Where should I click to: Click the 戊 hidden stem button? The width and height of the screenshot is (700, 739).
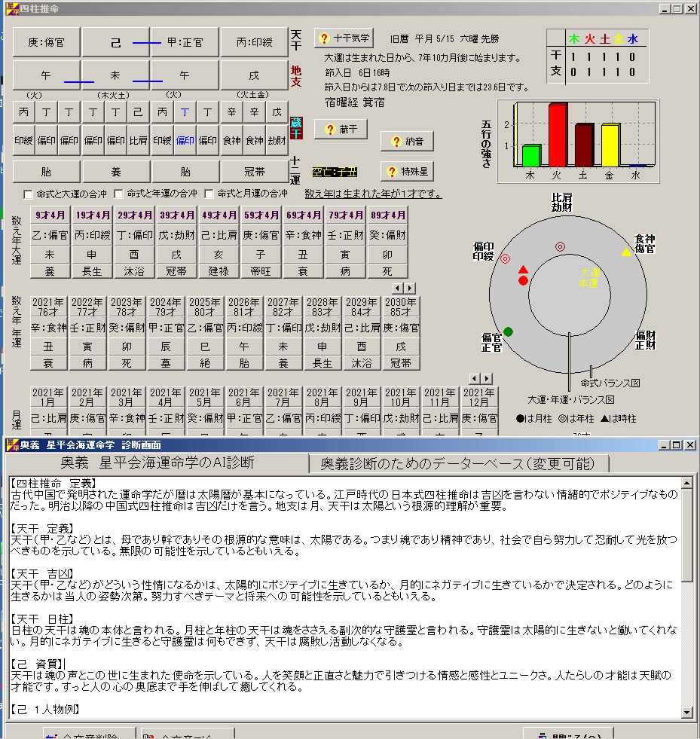(x=277, y=112)
